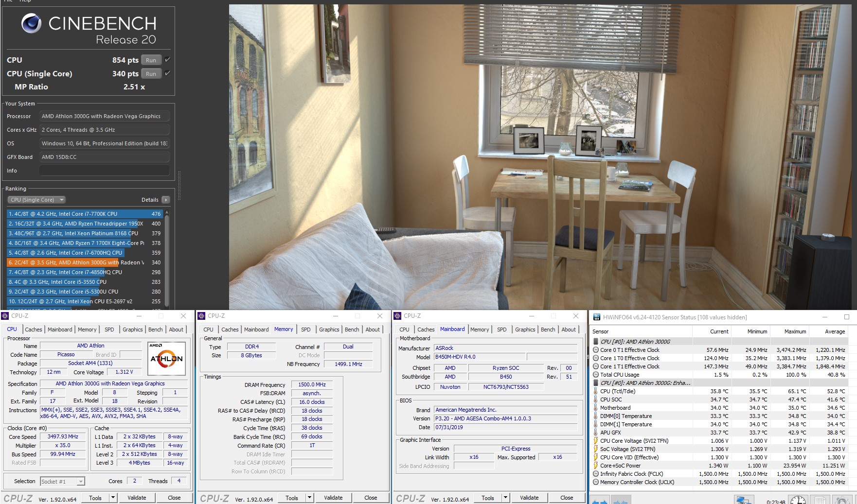Select the highlighted AMD Athlon 3000G ranking row
857x504 pixels.
point(85,262)
